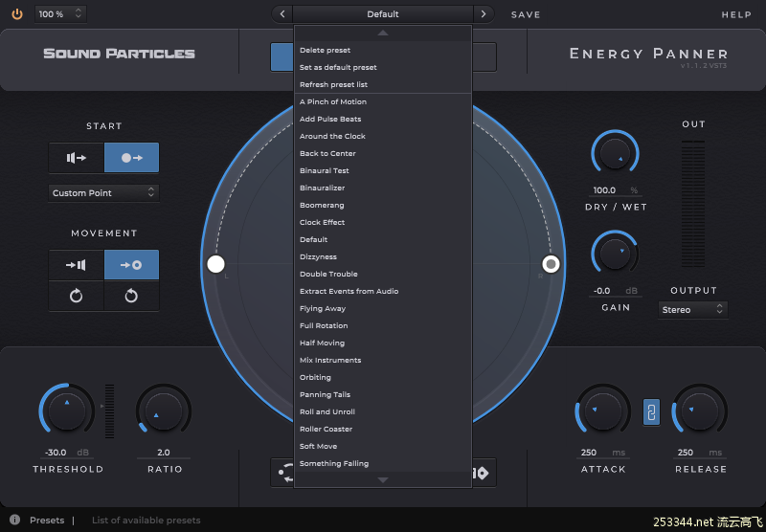Toggle the attack/release link icon
The image size is (766, 532).
click(651, 412)
